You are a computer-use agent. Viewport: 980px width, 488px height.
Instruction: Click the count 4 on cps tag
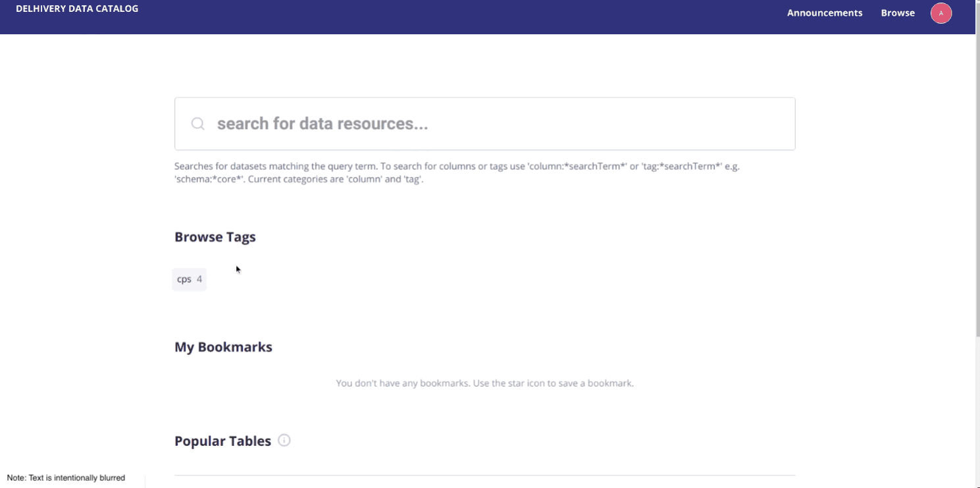click(199, 279)
